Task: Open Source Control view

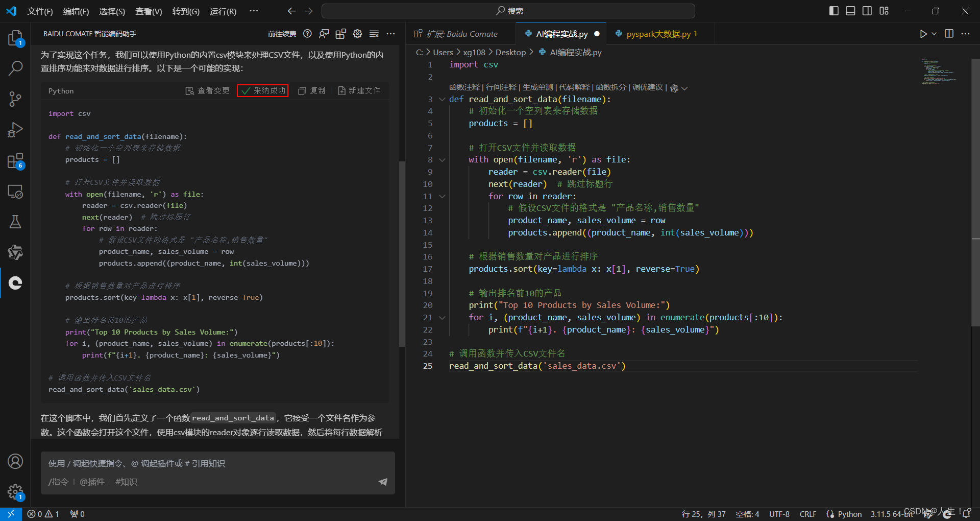Action: point(15,99)
